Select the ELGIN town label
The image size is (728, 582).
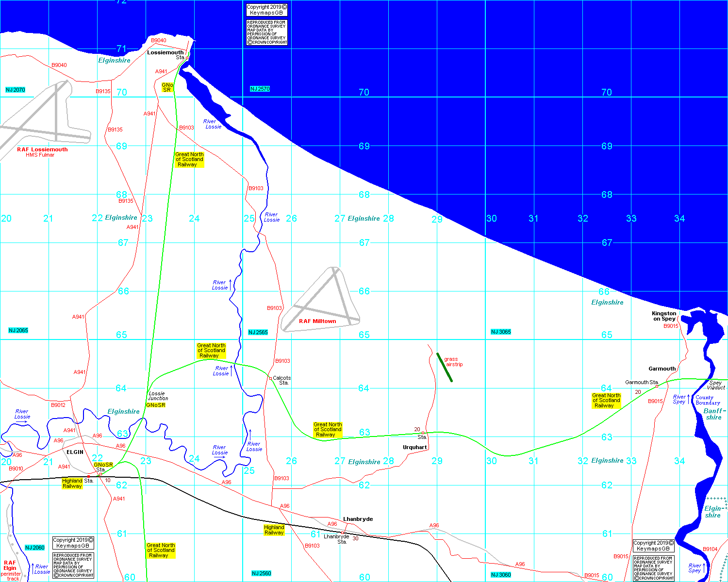[x=75, y=452]
